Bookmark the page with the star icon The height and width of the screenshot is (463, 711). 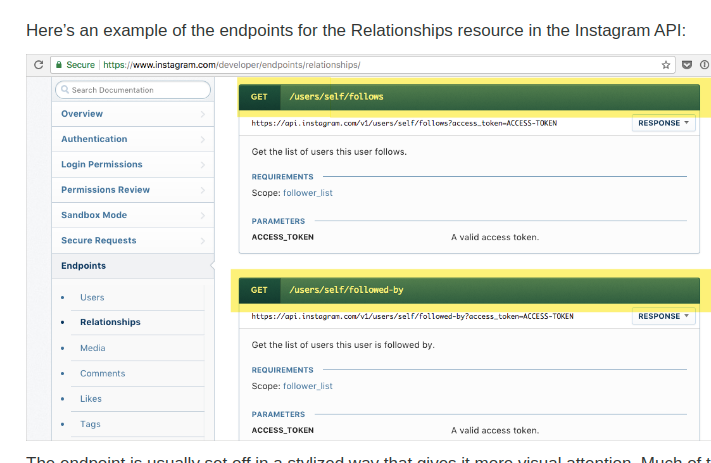(x=666, y=65)
